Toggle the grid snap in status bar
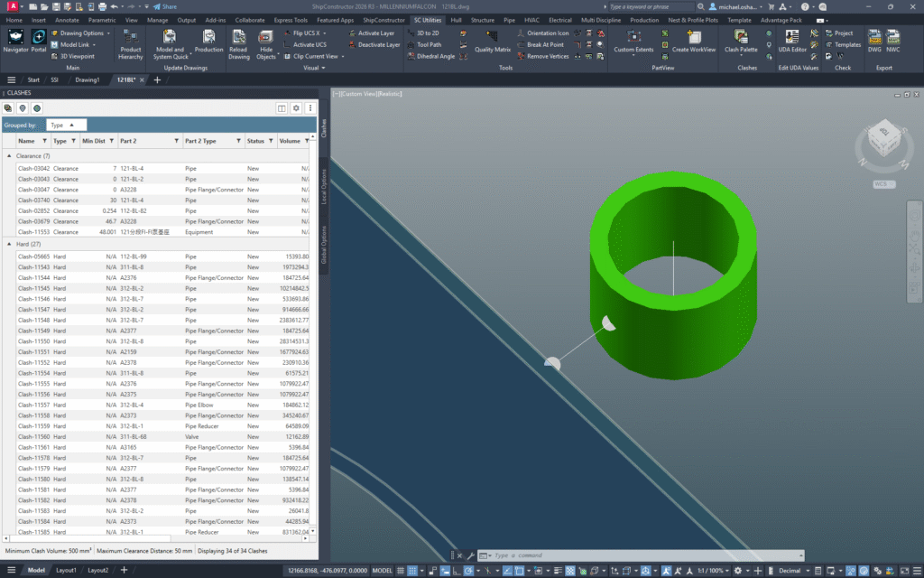Screen dimensions: 924x578 [x=412, y=570]
